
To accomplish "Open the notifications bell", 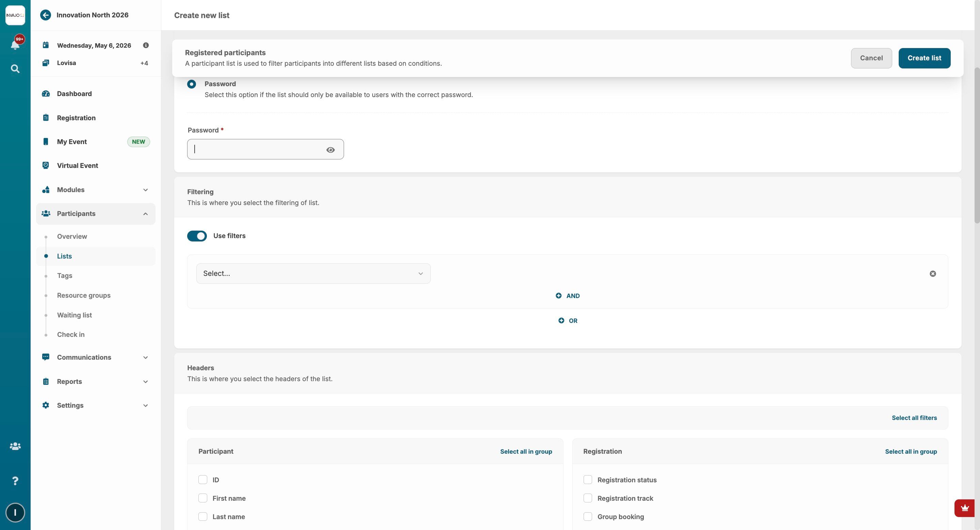I will coord(15,45).
